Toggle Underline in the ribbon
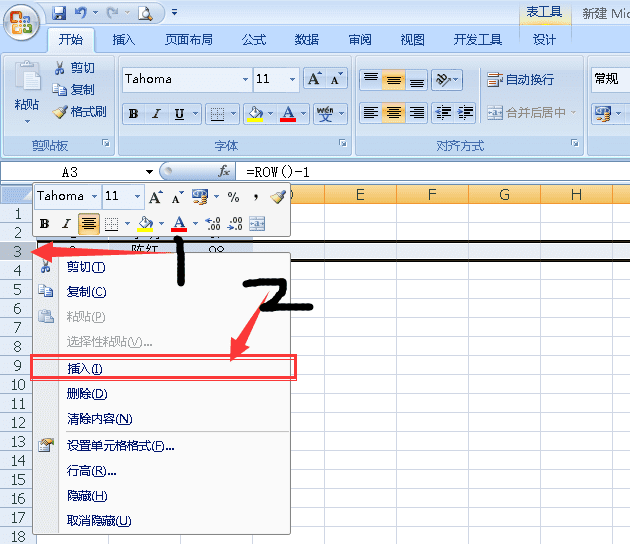630x544 pixels. 179,114
